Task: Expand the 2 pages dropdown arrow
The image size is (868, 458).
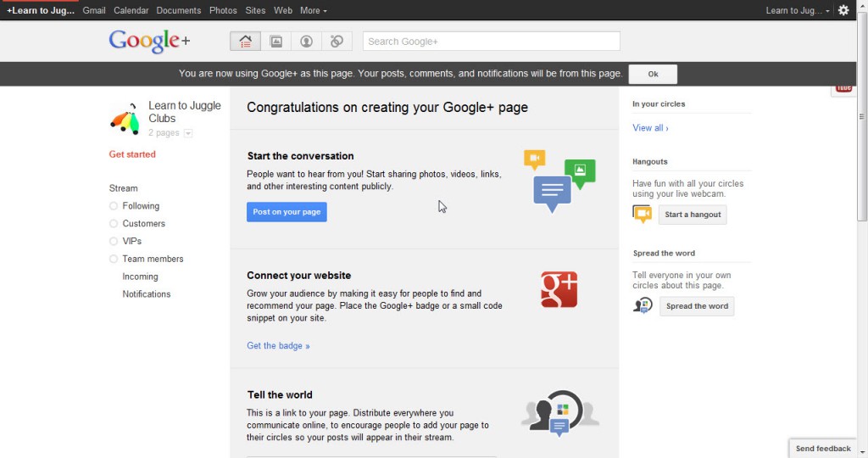Action: point(188,133)
